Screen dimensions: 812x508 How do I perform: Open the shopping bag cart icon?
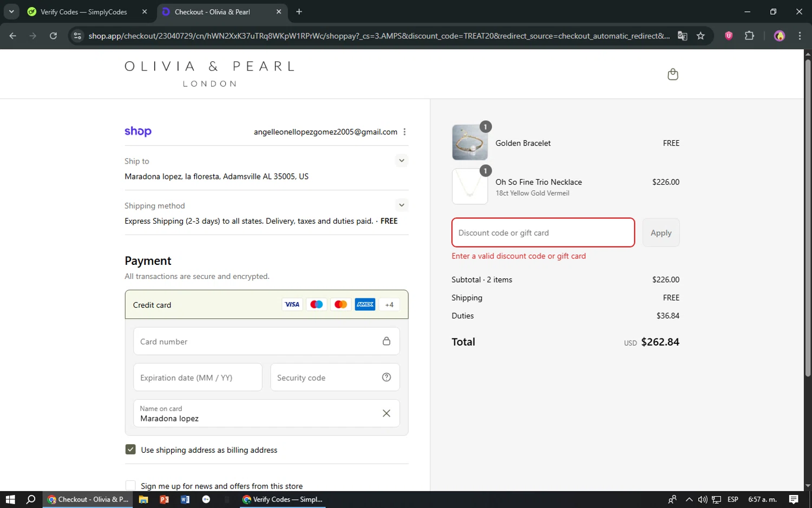point(673,74)
